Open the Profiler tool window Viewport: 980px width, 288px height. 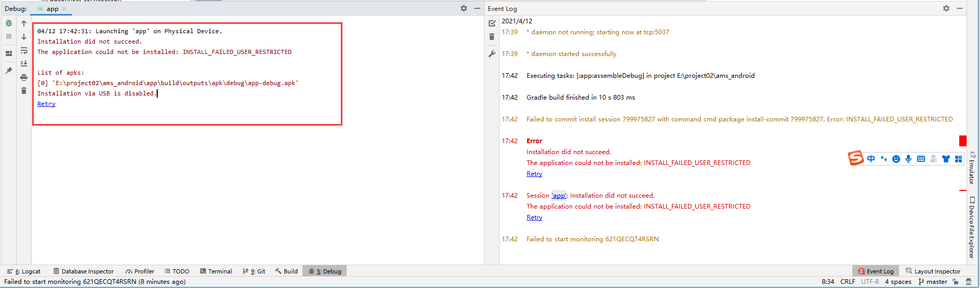click(140, 271)
